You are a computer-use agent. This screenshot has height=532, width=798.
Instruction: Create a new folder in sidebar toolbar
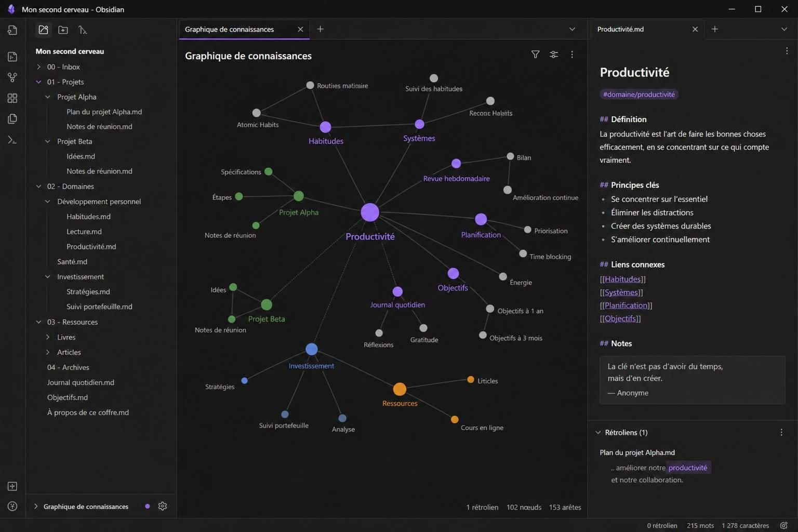pos(63,30)
